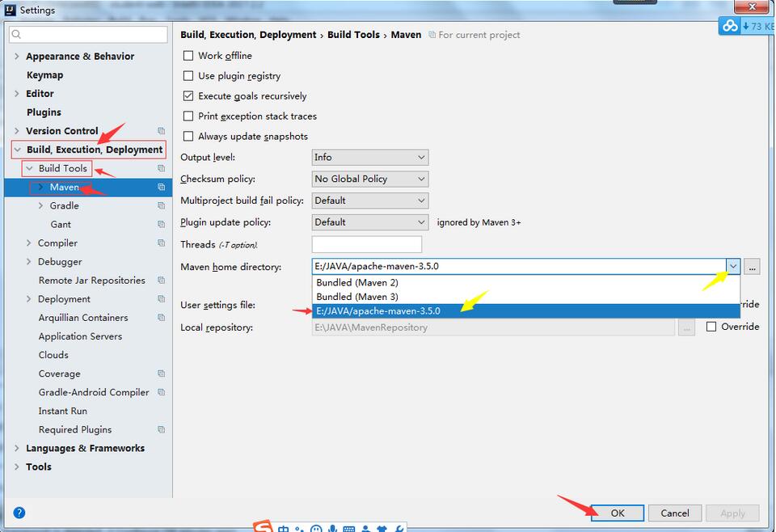Click the Build, Execution, Deployment breadcrumb
The image size is (776, 532).
248,35
